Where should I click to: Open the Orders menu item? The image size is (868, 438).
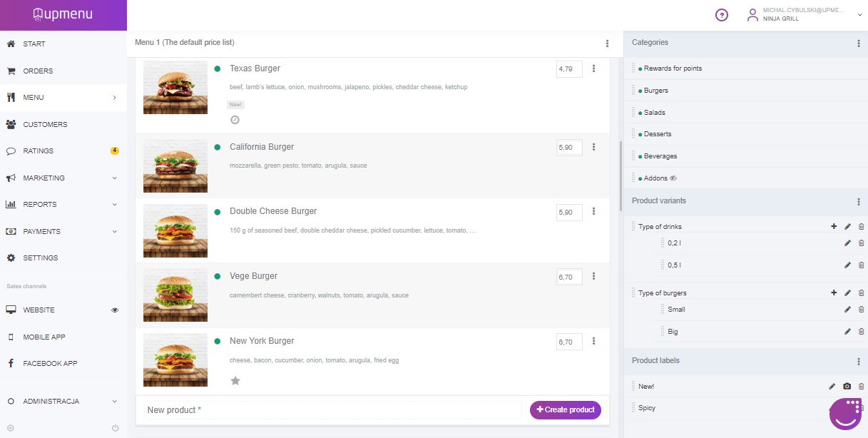pos(38,71)
